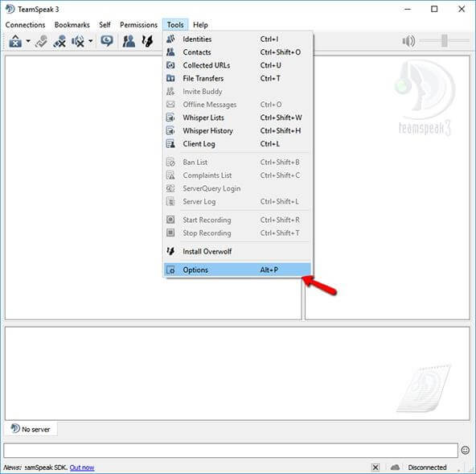Screen dimensions: 476x474
Task: Click the ServerQuery Login menu icon
Action: (170, 188)
